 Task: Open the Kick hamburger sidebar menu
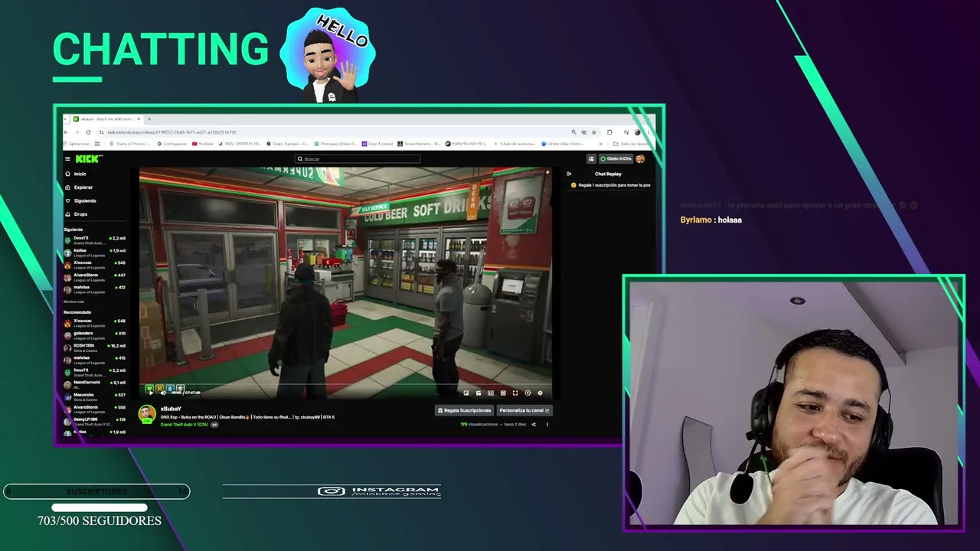(67, 159)
